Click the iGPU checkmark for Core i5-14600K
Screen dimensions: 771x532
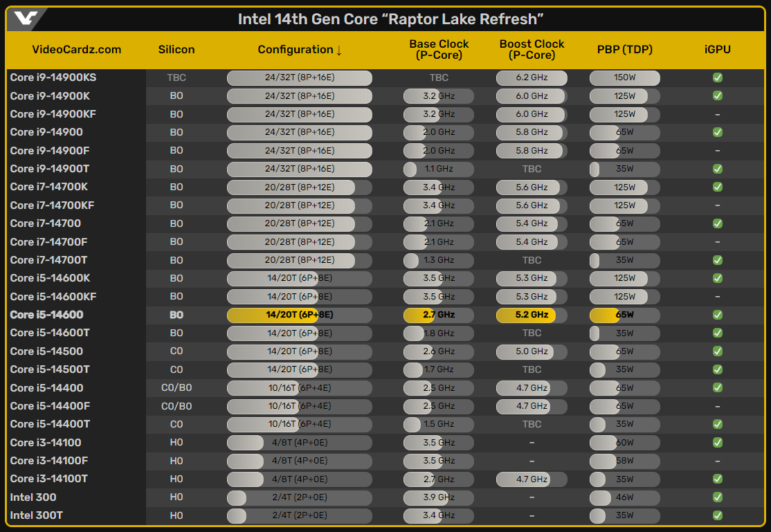coord(718,278)
